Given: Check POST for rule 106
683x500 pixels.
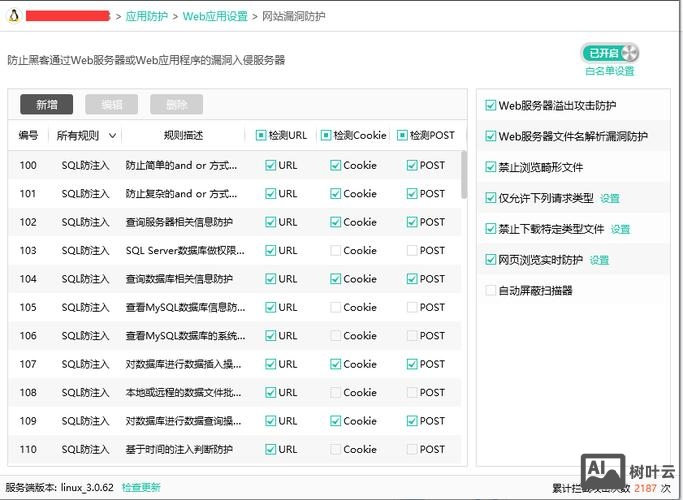Looking at the screenshot, I should click(x=412, y=336).
